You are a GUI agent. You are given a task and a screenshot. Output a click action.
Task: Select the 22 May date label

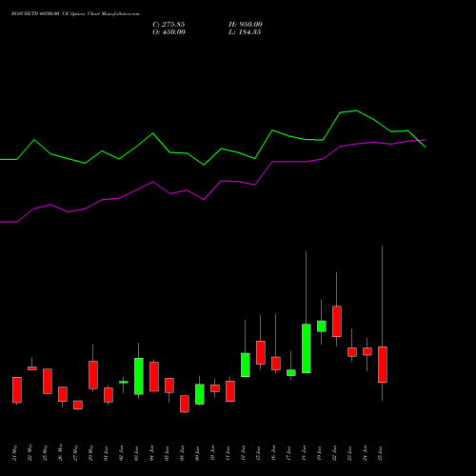(30, 453)
